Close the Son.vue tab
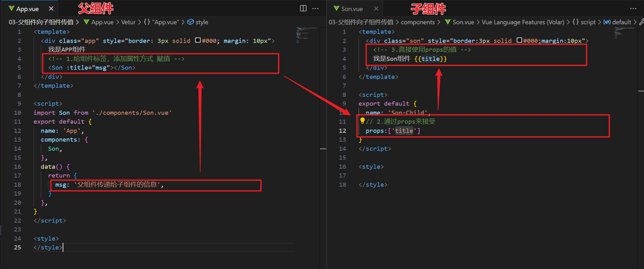This screenshot has height=269, width=644. (376, 9)
